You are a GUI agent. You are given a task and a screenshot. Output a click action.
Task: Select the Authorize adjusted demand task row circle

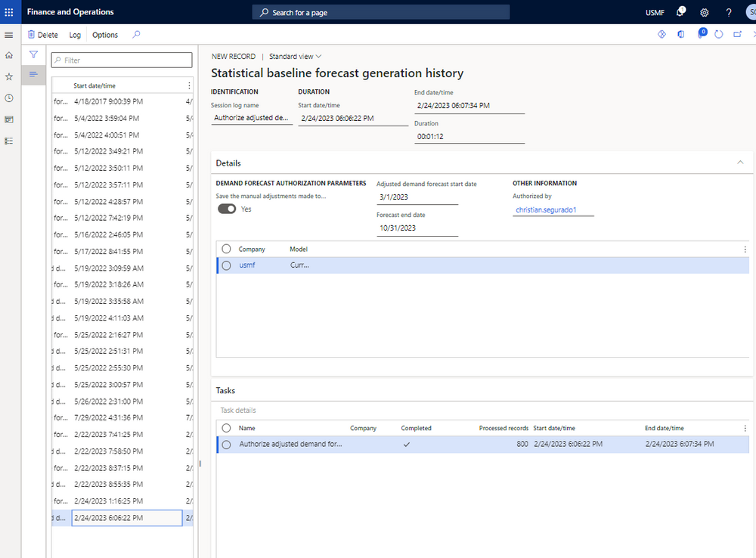point(226,445)
